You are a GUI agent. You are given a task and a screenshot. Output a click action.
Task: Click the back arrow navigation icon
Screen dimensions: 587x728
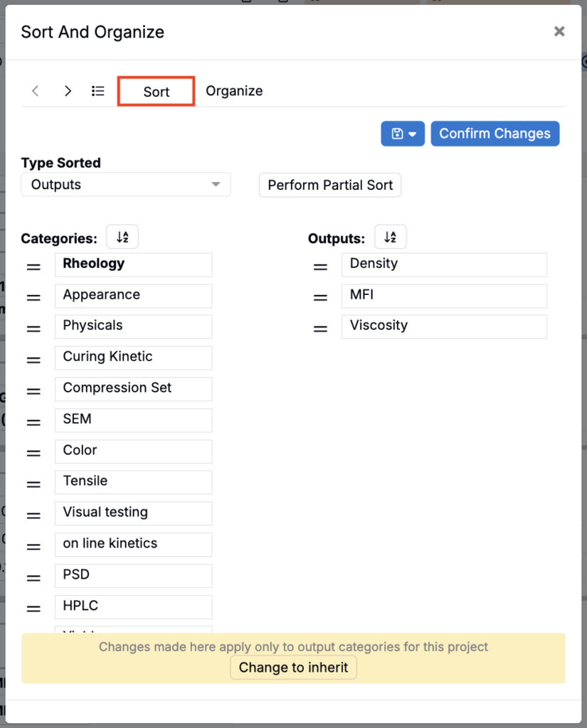click(36, 91)
